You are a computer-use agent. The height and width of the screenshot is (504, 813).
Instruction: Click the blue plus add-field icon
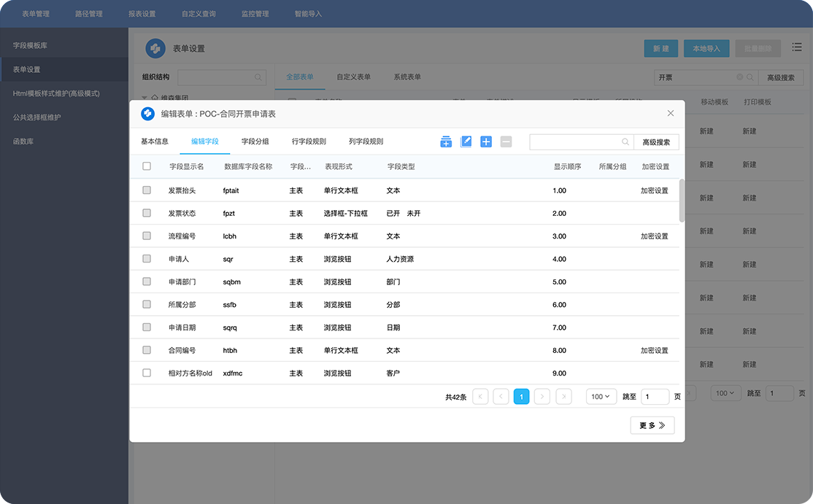(486, 141)
